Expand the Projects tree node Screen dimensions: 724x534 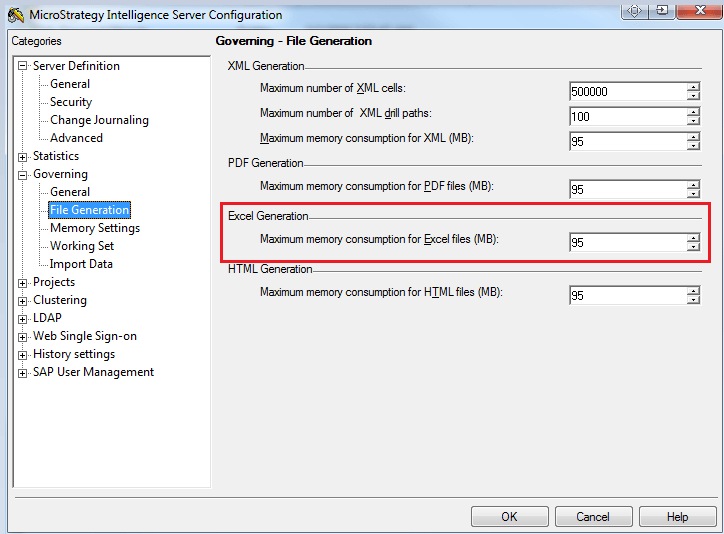click(x=22, y=283)
